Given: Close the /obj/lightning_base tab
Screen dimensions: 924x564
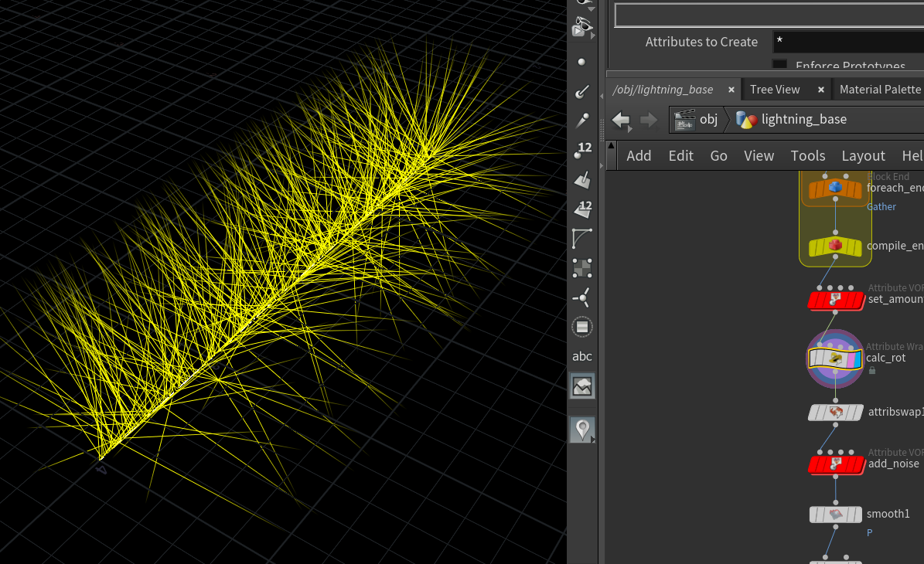Looking at the screenshot, I should tap(731, 90).
